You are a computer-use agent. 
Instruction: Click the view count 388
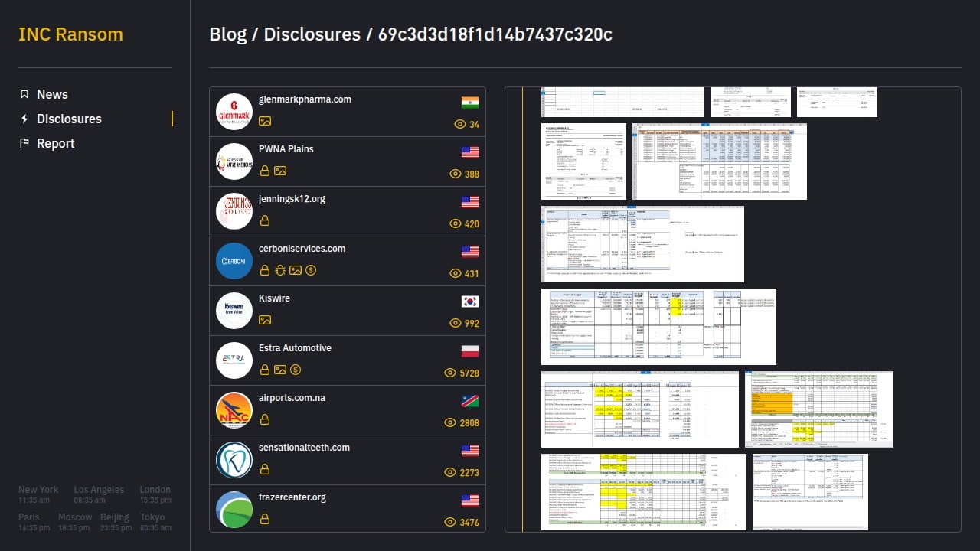(x=472, y=174)
